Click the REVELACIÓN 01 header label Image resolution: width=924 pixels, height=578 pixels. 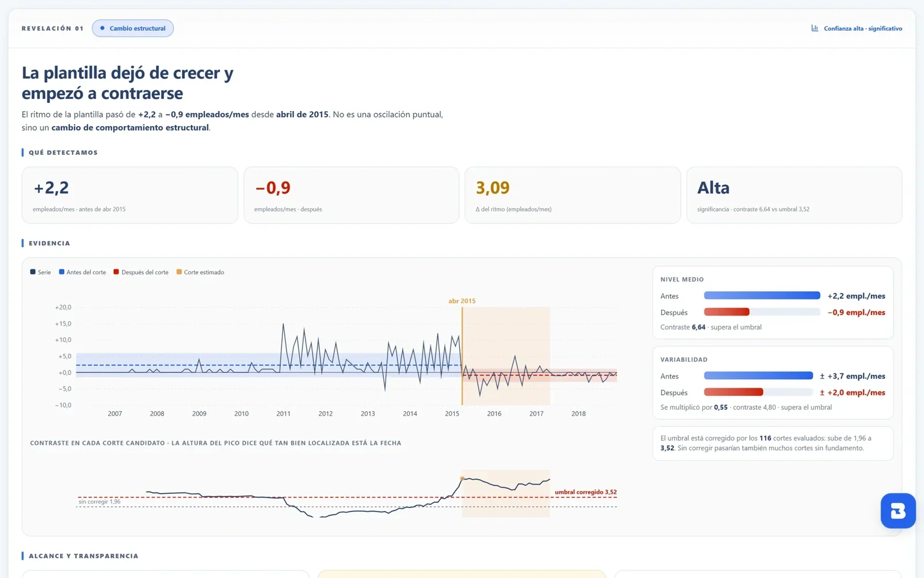click(53, 28)
